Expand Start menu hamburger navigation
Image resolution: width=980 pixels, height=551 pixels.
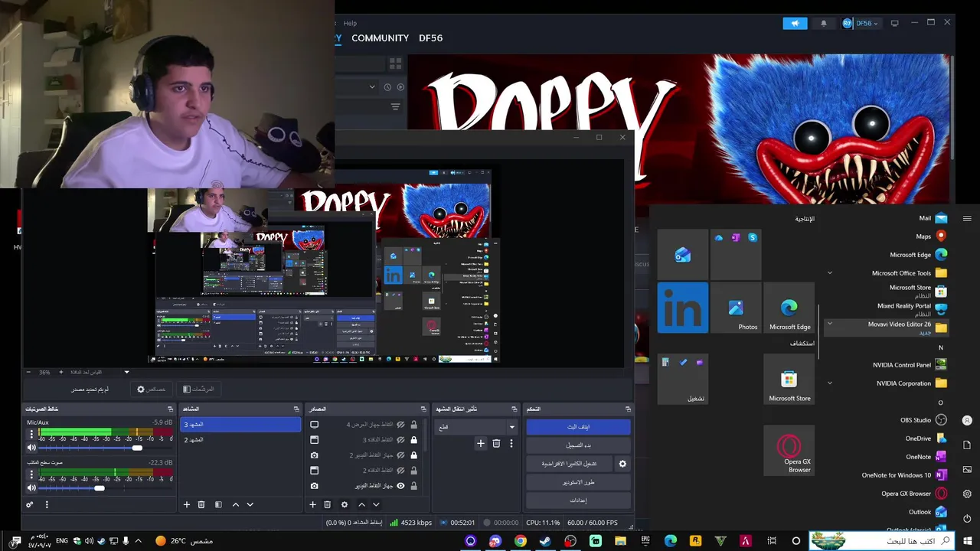967,219
